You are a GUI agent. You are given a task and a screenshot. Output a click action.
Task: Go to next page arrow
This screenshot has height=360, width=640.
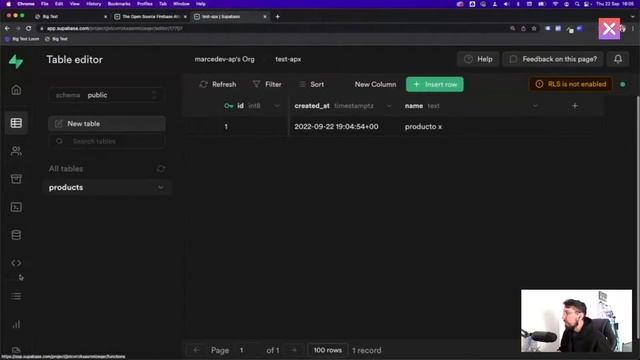click(294, 350)
